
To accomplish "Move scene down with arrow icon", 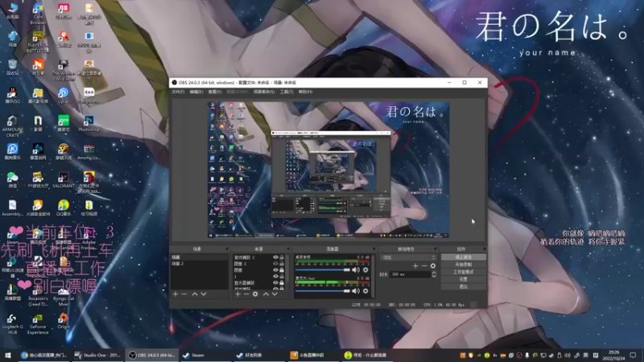I will click(204, 294).
